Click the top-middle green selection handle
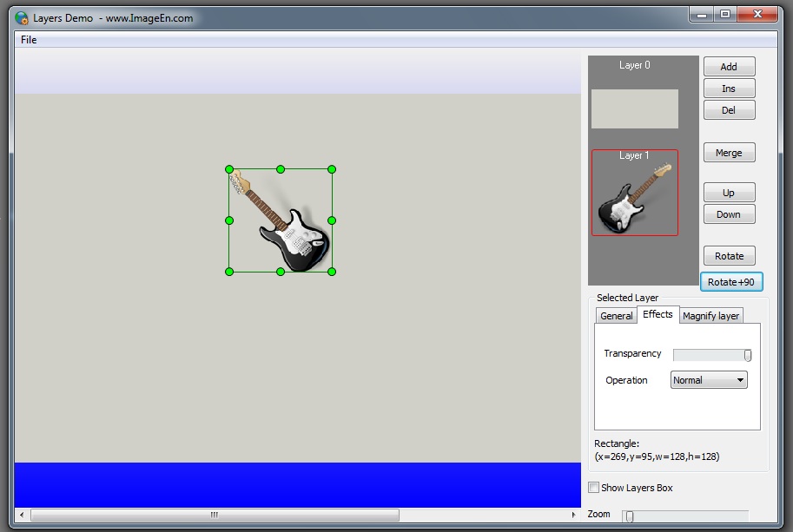This screenshot has height=532, width=793. pyautogui.click(x=281, y=169)
